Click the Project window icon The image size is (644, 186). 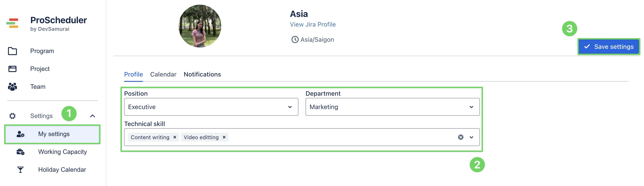(12, 69)
